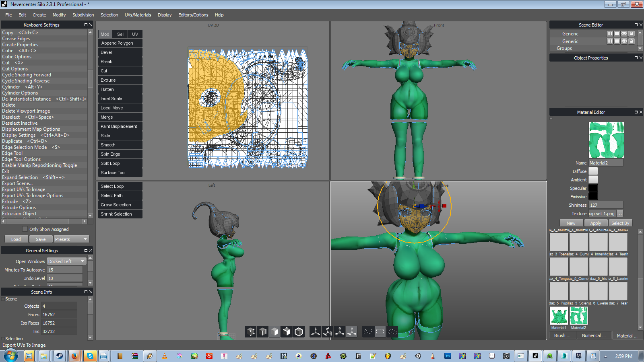Choose object selection mode hexagon-outlined cube icon
Viewport: 644px width, 362px height.
pos(299,332)
